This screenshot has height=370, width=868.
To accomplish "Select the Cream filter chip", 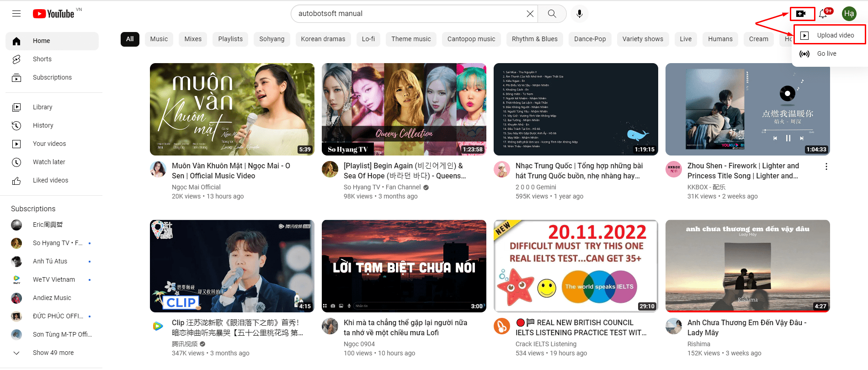I will pos(759,39).
